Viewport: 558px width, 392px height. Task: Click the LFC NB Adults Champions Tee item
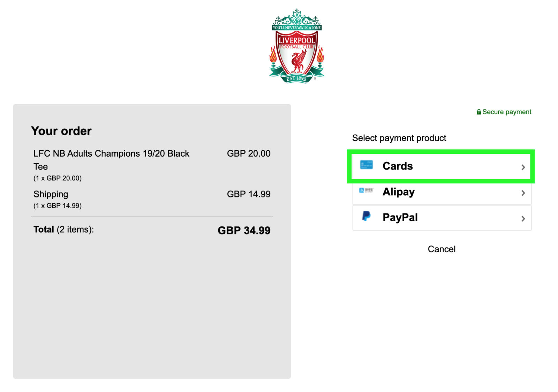[x=111, y=160]
